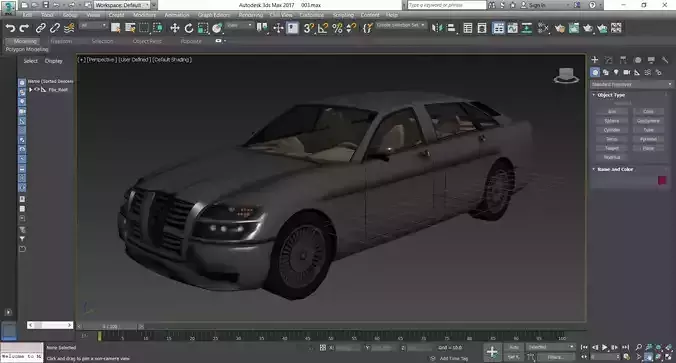676x363 pixels.
Task: Select the Cameras category icon
Action: click(626, 72)
